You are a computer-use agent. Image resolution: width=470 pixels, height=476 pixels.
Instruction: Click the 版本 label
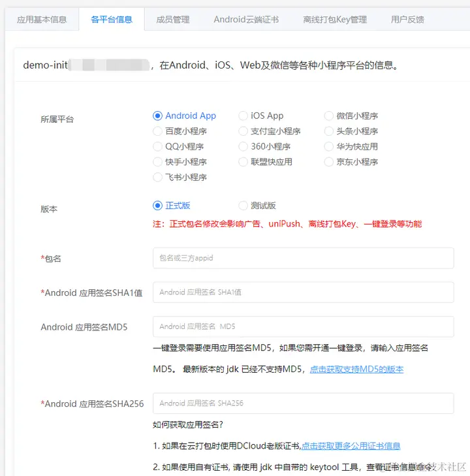click(x=49, y=209)
